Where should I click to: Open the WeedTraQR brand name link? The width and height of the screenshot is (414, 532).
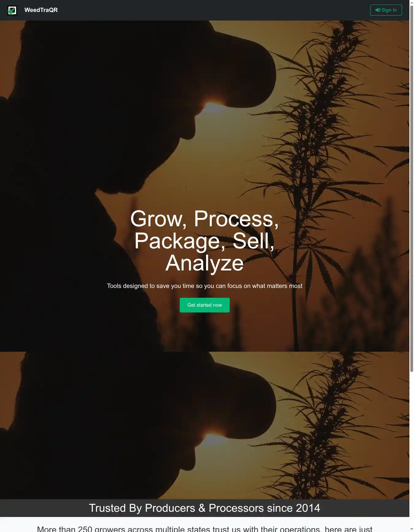[41, 10]
